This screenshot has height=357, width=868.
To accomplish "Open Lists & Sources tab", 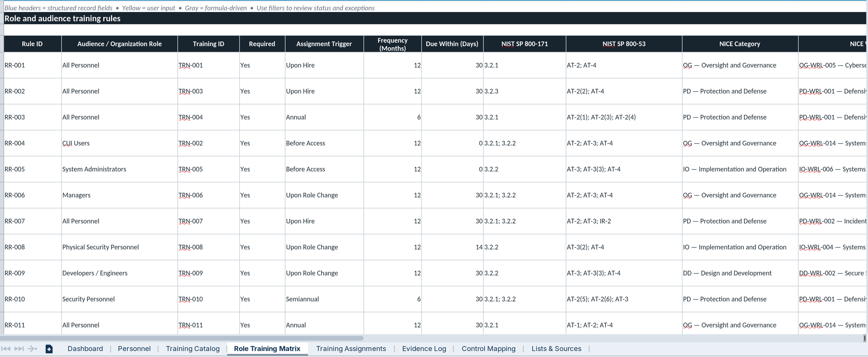I will [556, 349].
